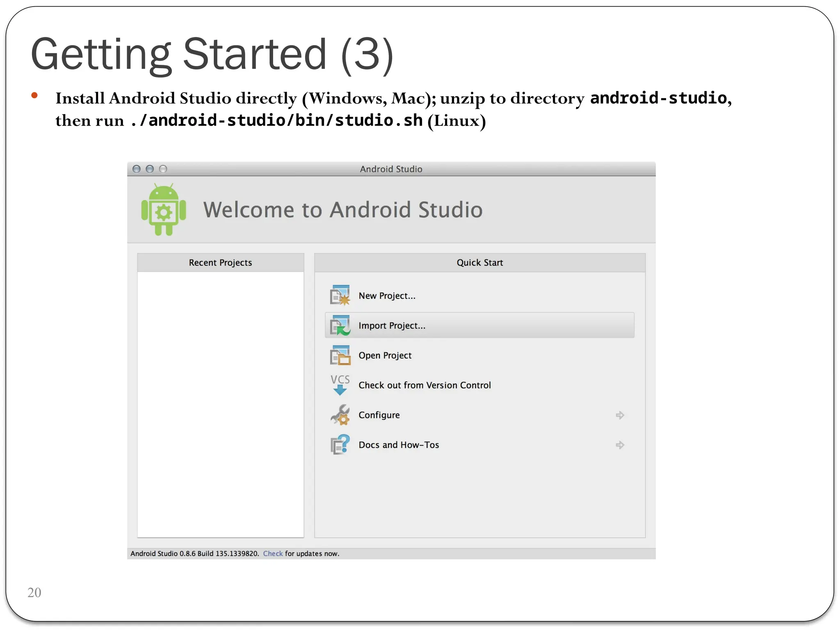Screen dimensions: 840x630
Task: Click the New Project icon
Action: (x=340, y=295)
